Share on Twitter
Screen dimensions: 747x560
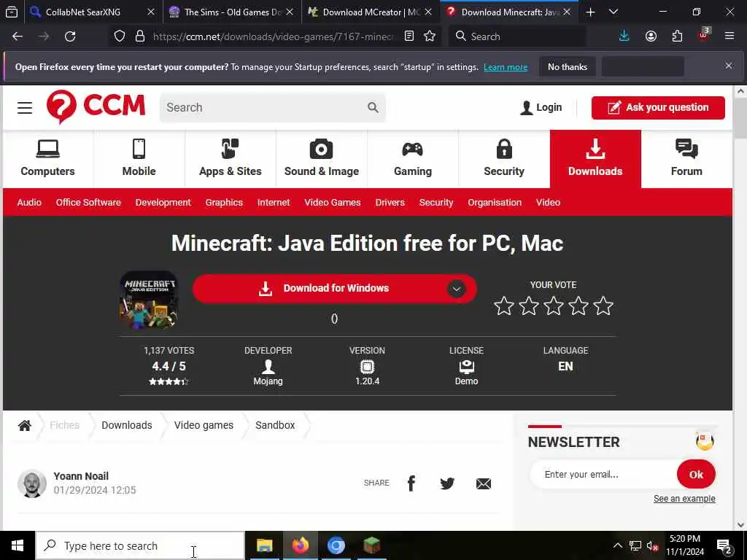pyautogui.click(x=447, y=483)
